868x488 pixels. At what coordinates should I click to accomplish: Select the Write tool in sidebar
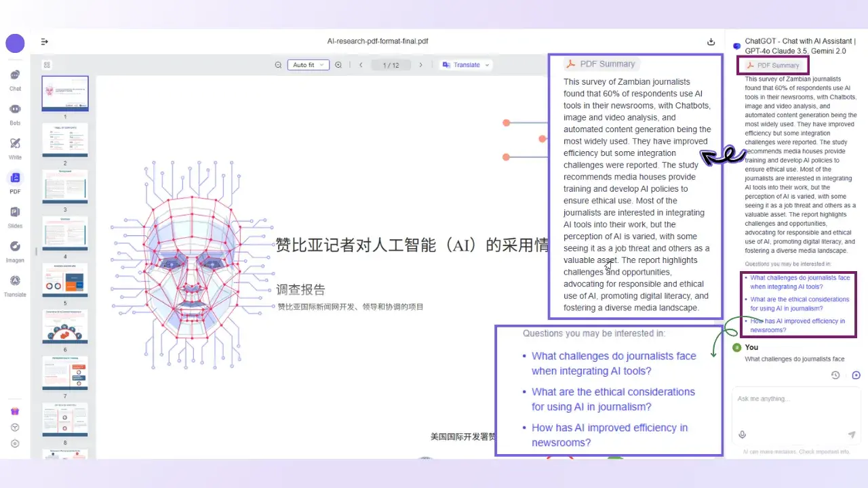click(x=15, y=144)
